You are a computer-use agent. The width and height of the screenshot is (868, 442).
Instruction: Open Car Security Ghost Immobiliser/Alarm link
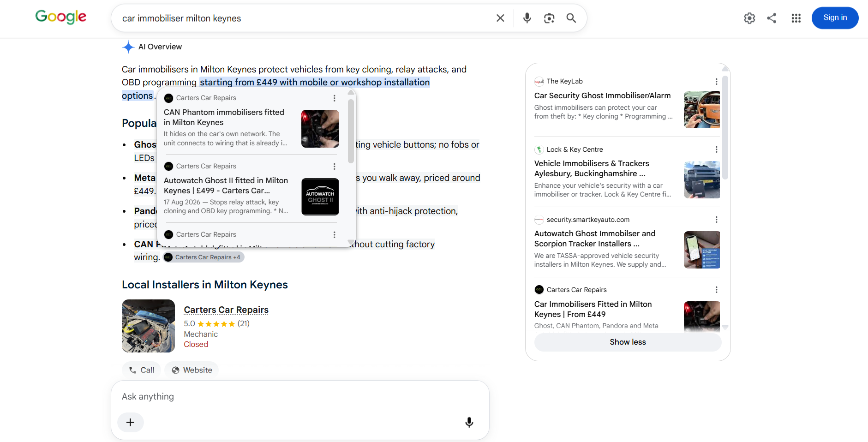point(603,96)
